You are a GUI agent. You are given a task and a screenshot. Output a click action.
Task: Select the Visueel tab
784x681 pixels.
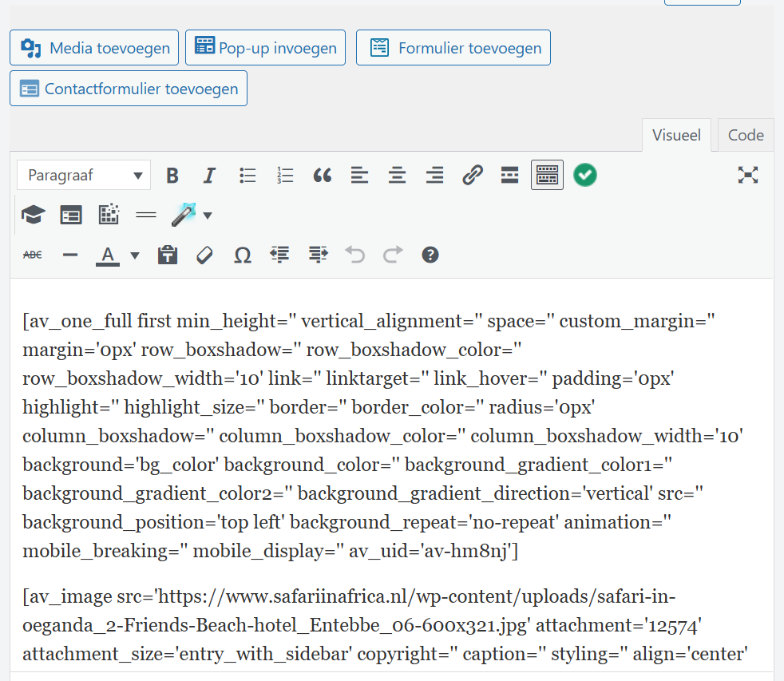coord(676,135)
